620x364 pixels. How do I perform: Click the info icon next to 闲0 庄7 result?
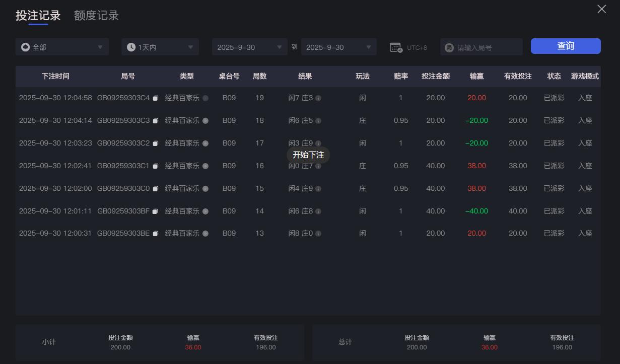click(x=319, y=166)
